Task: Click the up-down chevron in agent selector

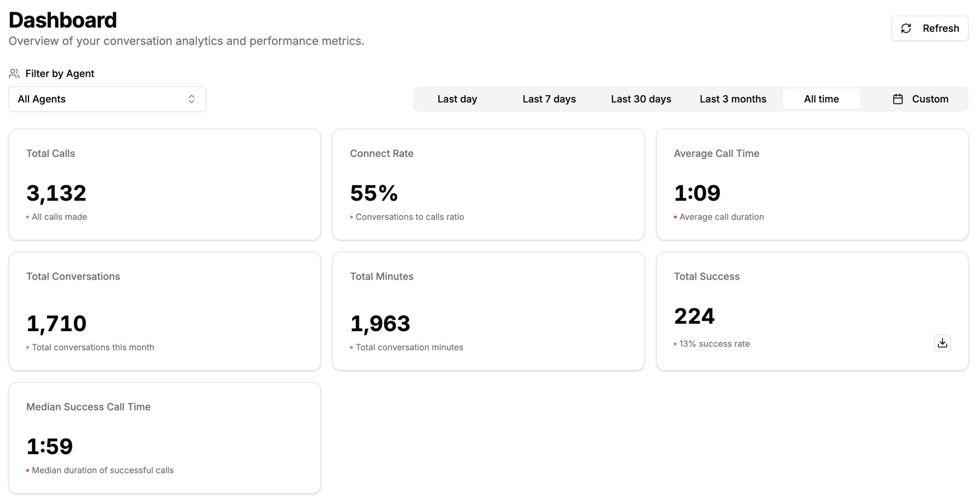Action: pyautogui.click(x=191, y=99)
